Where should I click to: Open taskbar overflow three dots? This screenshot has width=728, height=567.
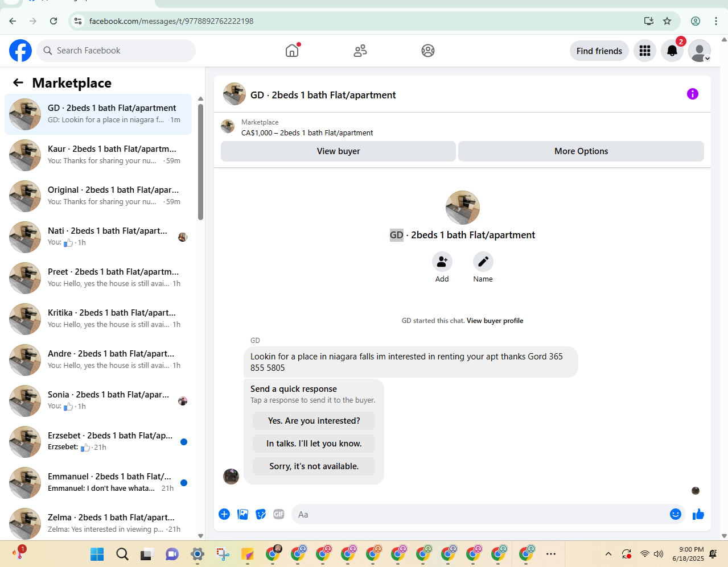[x=551, y=554]
